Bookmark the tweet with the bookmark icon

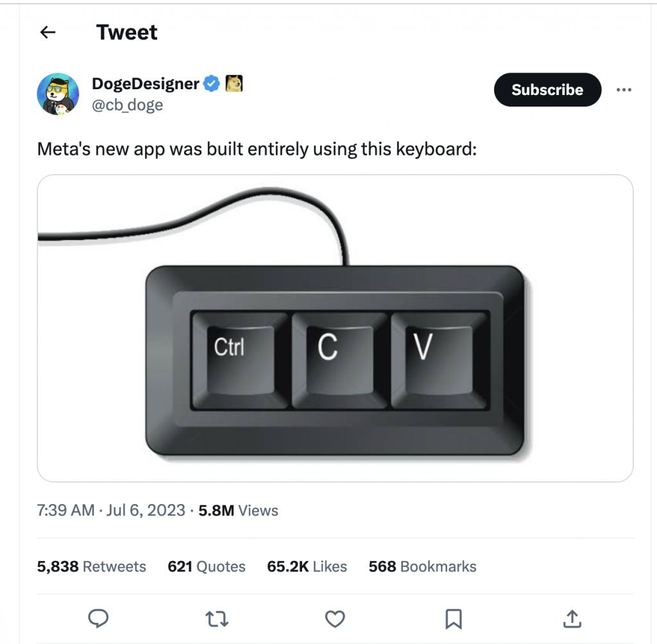tap(454, 618)
